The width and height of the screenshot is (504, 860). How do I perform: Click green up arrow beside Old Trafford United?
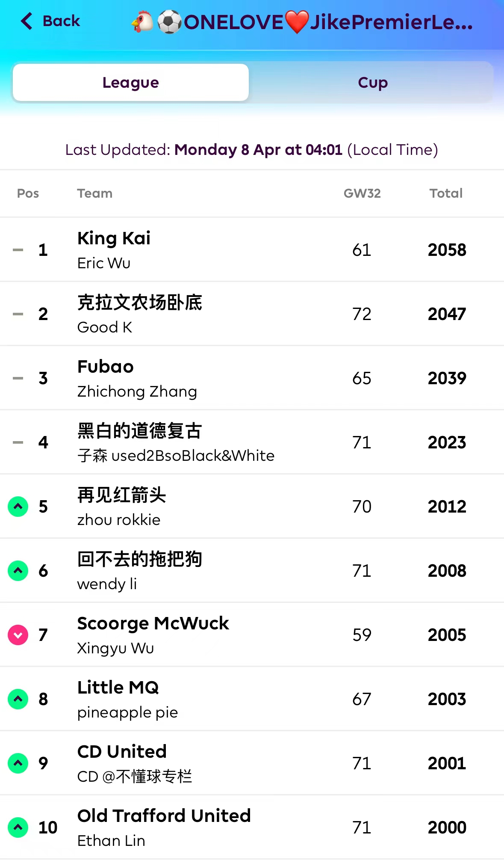pos(18,827)
